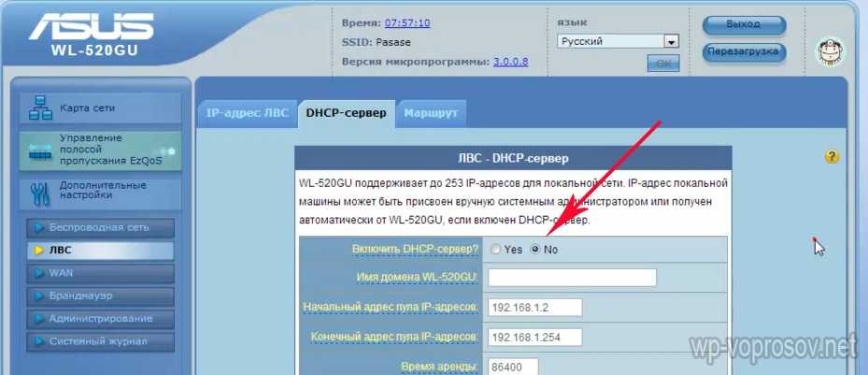Image resolution: width=868 pixels, height=375 pixels.
Task: Click the Начальный адрес пула IP-адресов label
Action: coord(391,307)
